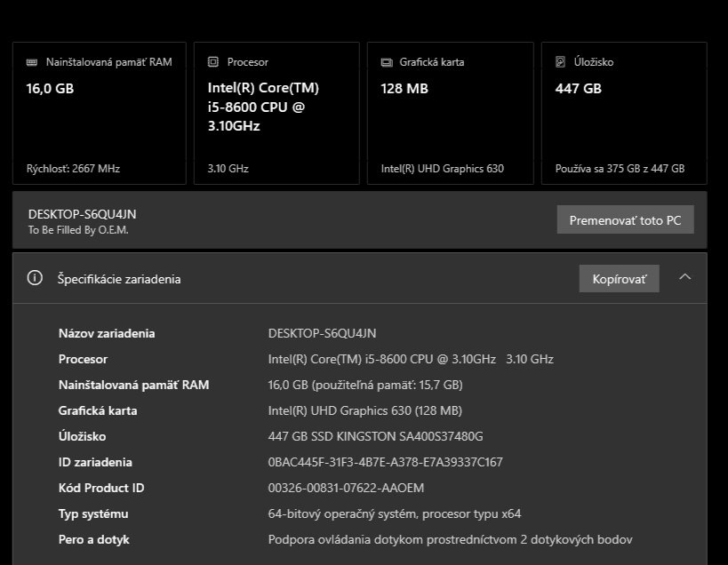Click the info icon beside Špecifikácie zariadenia
Viewport: 728px width, 565px height.
coord(36,278)
